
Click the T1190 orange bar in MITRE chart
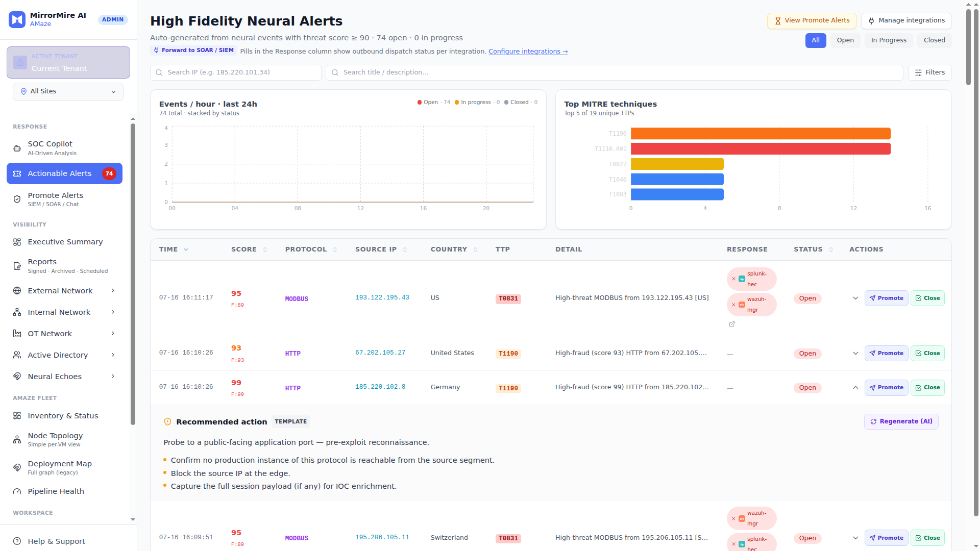[x=761, y=134]
